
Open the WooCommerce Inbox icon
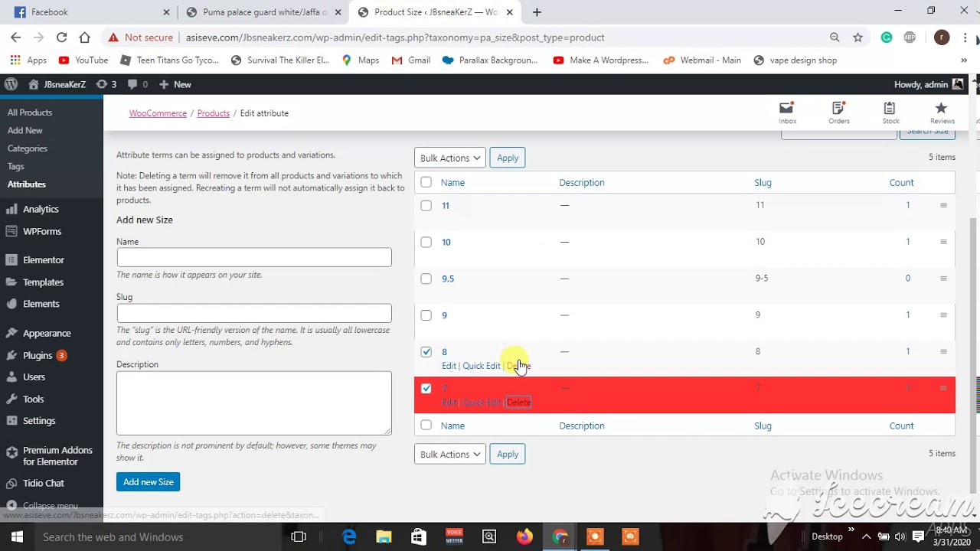click(x=787, y=112)
